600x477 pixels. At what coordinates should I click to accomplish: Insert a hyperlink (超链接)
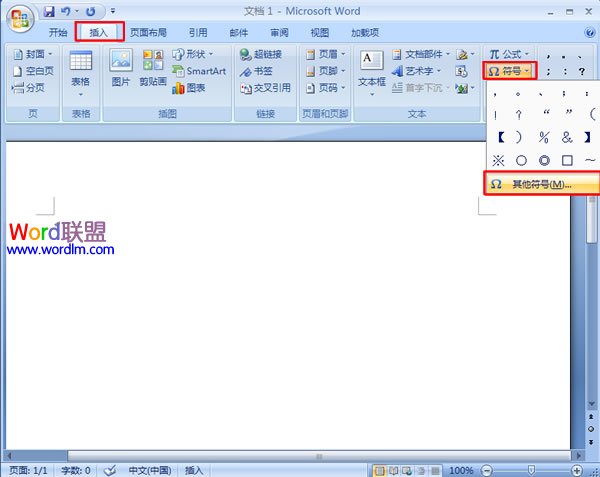click(x=261, y=54)
